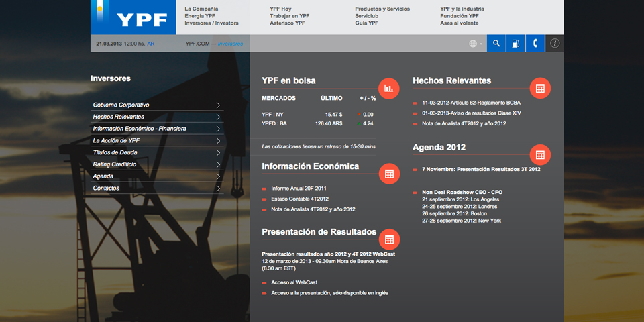
Task: Open Energía YPF menu item
Action: click(200, 16)
